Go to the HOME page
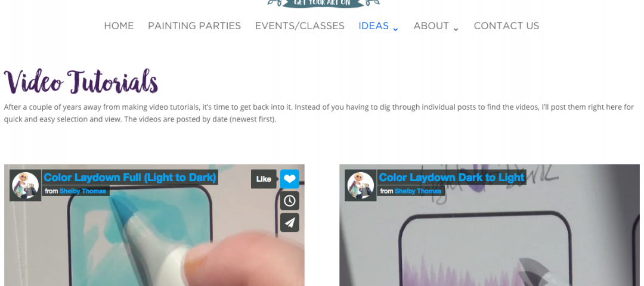This screenshot has width=644, height=286. (119, 26)
